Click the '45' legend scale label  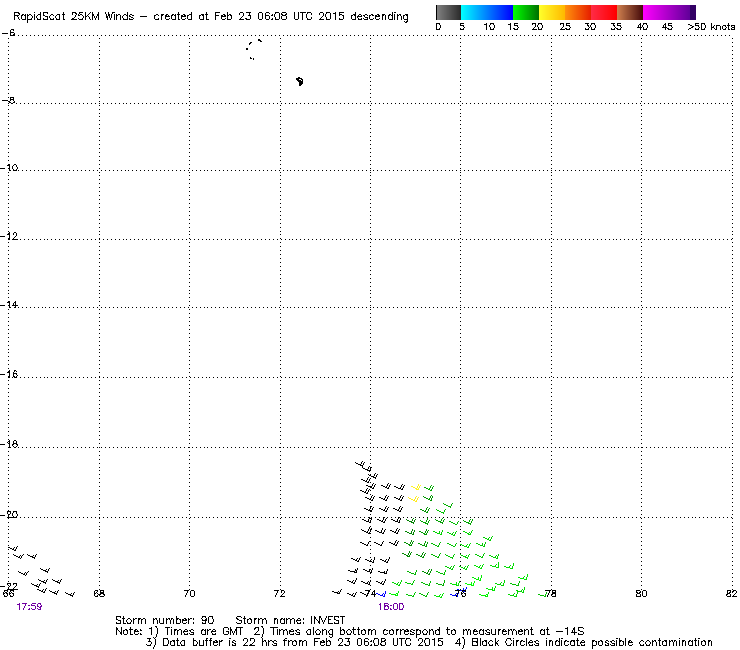click(667, 27)
